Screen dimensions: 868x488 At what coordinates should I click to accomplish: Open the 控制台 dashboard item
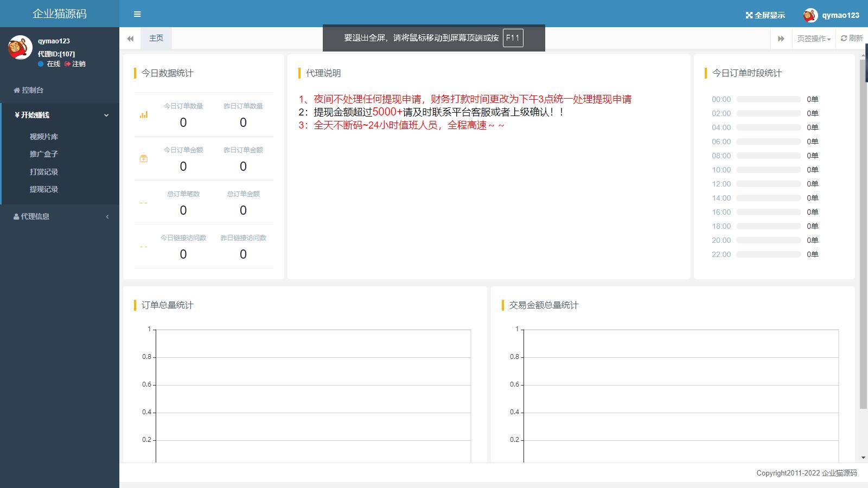click(x=33, y=90)
